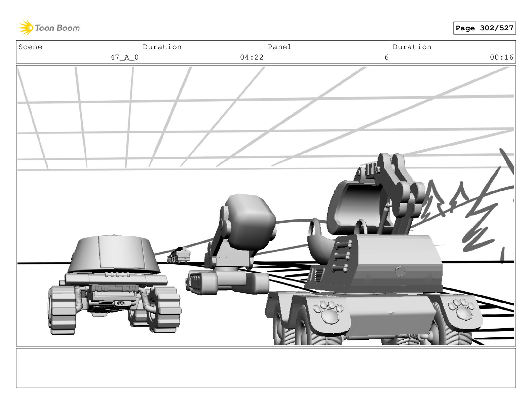Select scene duration value 04:22
This screenshot has width=532, height=412.
252,58
